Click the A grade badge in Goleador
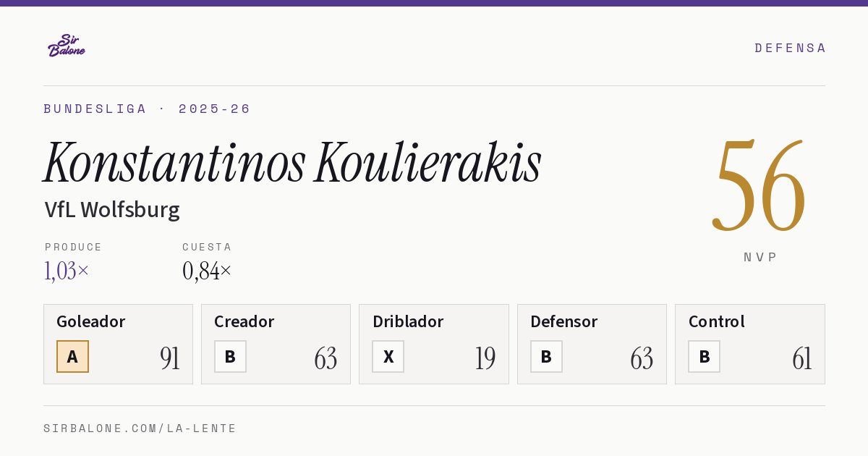Image resolution: width=868 pixels, height=456 pixels. point(72,356)
